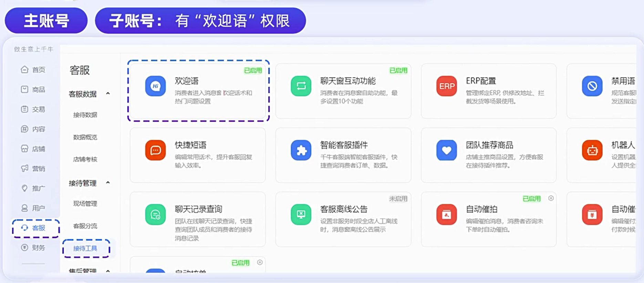
Task: Open the 首页 home icon in sidebar
Action: [24, 70]
